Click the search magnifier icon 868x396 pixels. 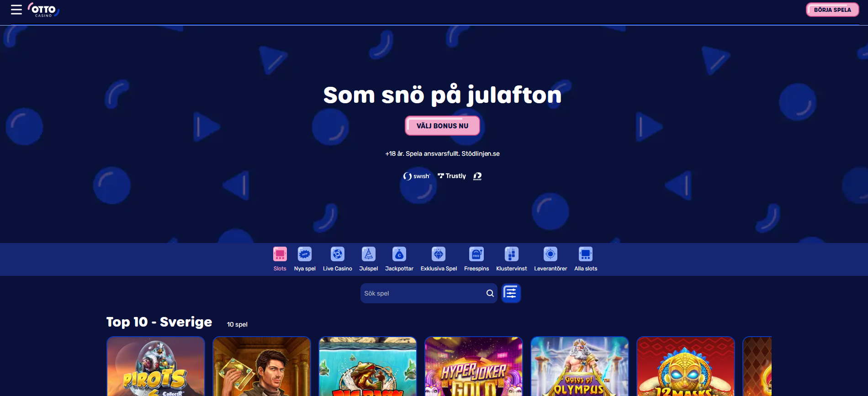[490, 293]
